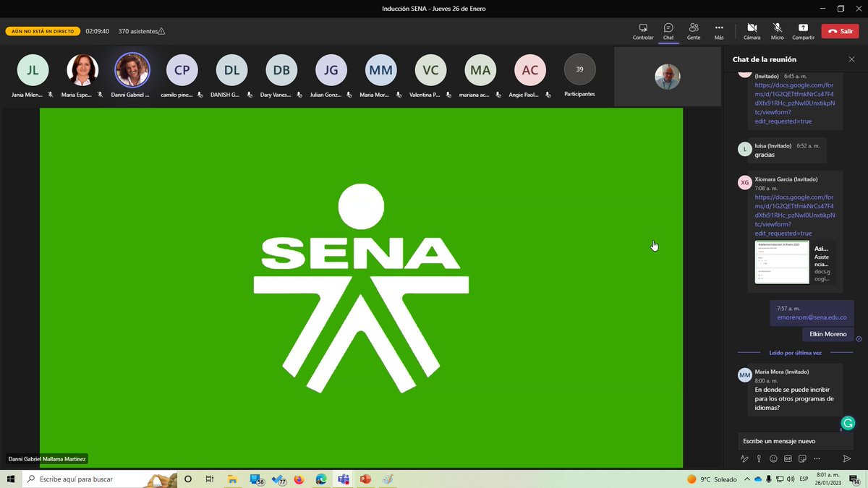This screenshot has width=868, height=488.
Task: Turn on the Cámara
Action: click(752, 31)
